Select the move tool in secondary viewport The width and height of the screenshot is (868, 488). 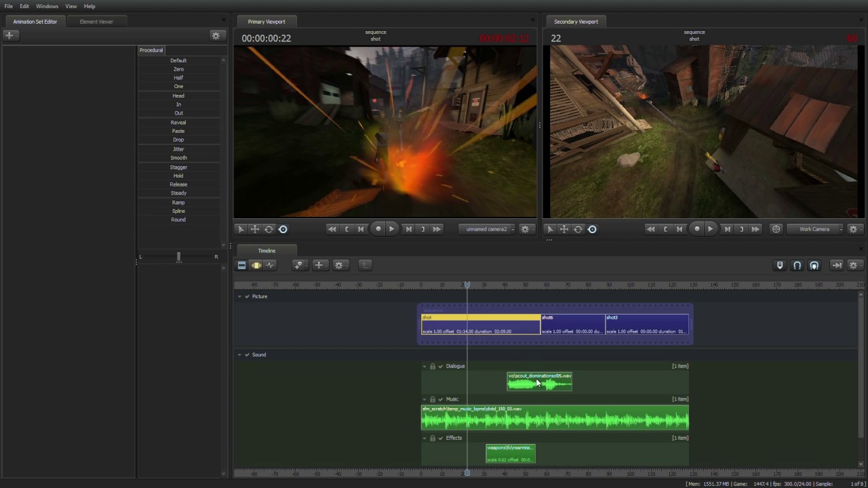point(564,229)
